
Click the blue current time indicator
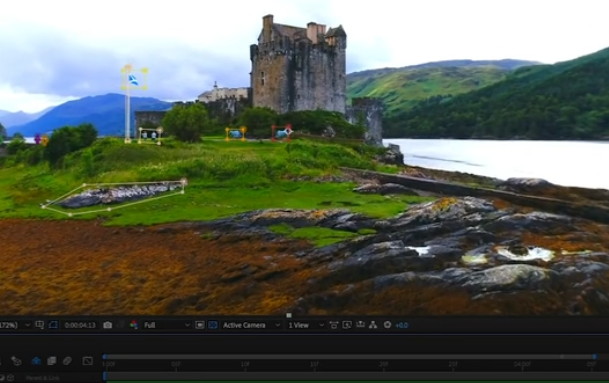coord(105,376)
